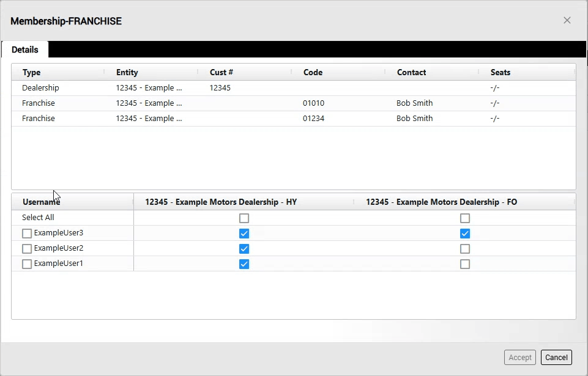588x376 pixels.
Task: Click the Cancel button
Action: point(556,358)
